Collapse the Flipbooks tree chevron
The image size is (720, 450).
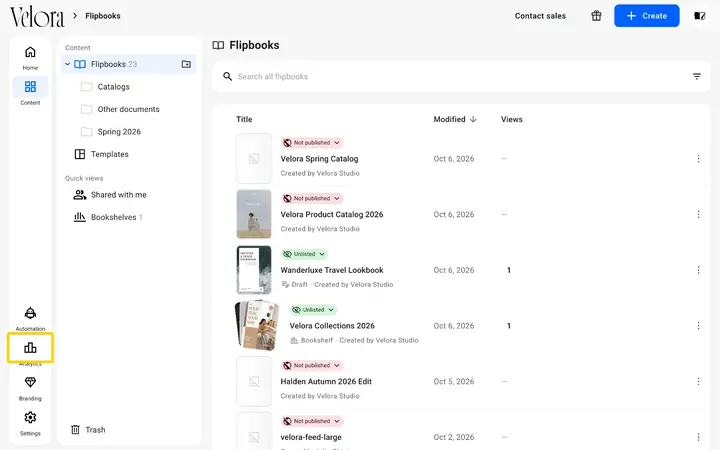tap(68, 64)
